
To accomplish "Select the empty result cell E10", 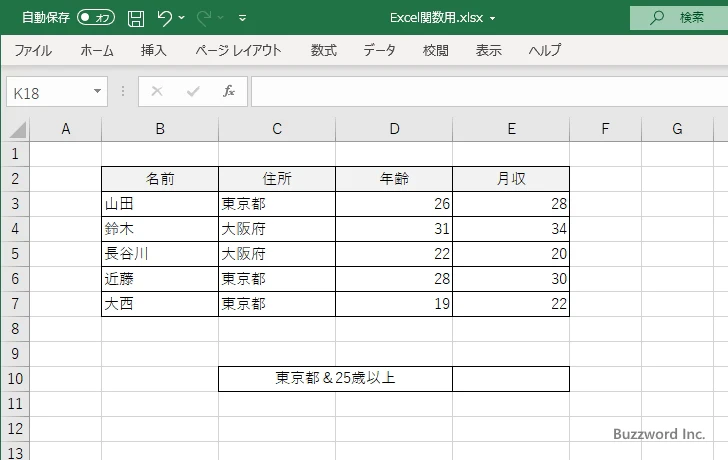I will tap(510, 379).
